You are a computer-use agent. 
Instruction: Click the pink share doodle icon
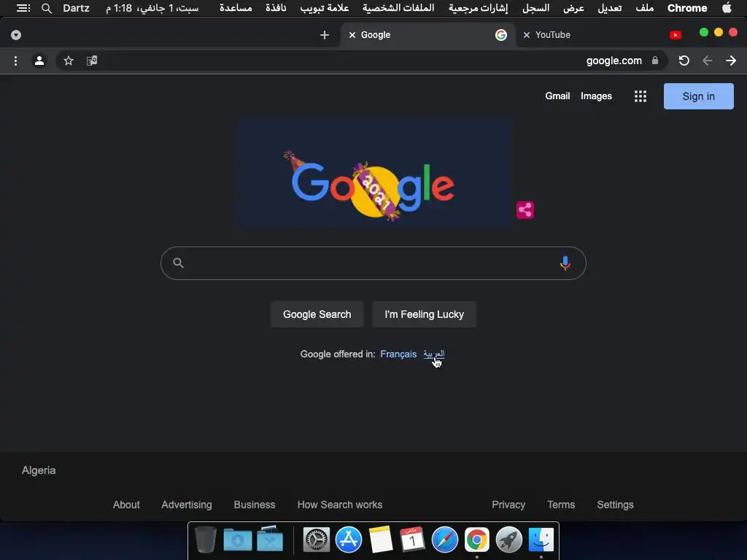(x=525, y=210)
